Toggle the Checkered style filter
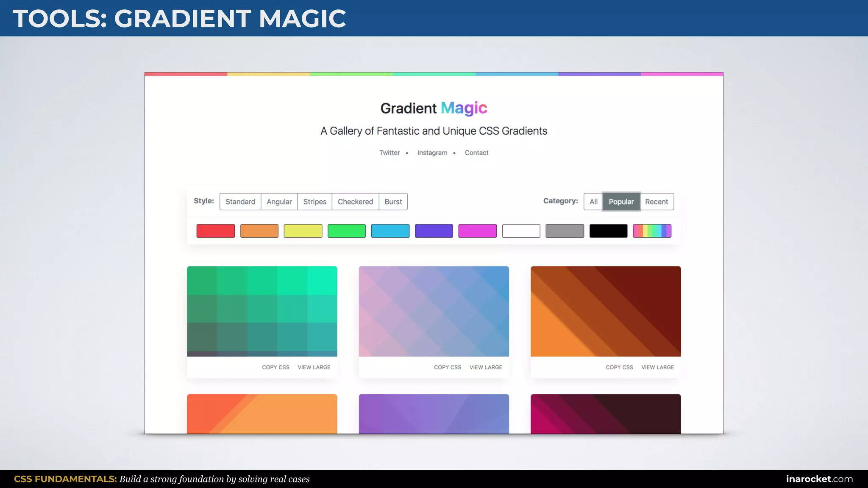The width and height of the screenshot is (868, 488). (355, 202)
